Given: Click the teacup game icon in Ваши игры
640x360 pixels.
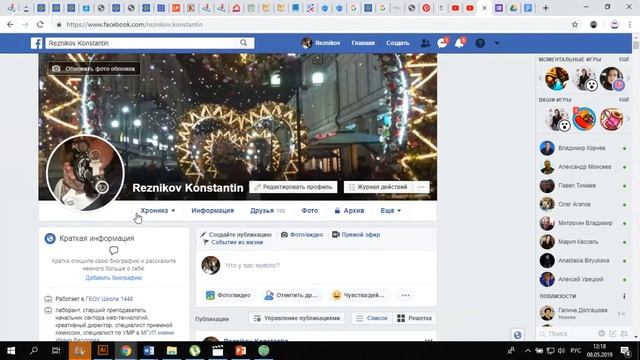Looking at the screenshot, I should coord(611,119).
